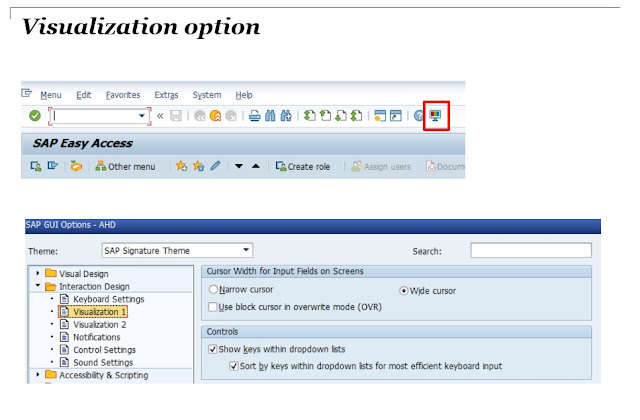Click the First Page icon
Viewport: 640px width, 420px height.
(x=310, y=116)
